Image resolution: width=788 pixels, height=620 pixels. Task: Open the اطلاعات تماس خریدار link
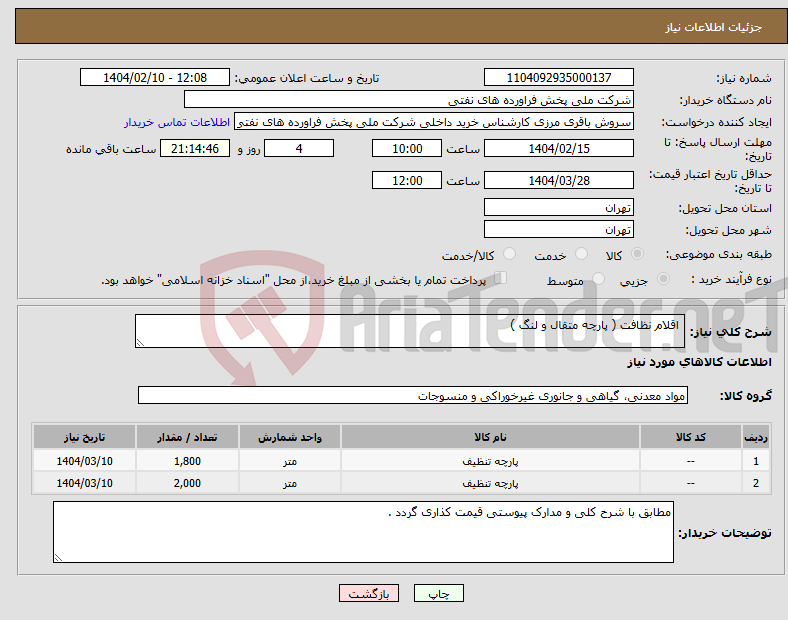coord(177,122)
